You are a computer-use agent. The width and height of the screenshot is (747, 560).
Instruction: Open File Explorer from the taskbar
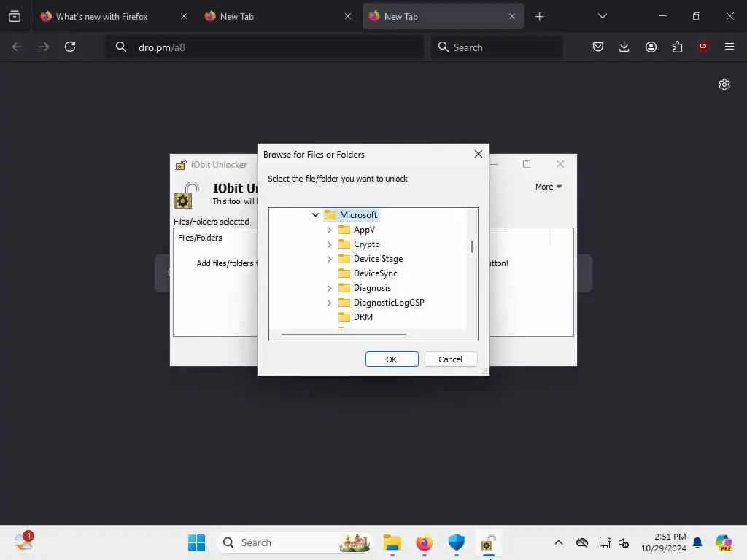392,542
